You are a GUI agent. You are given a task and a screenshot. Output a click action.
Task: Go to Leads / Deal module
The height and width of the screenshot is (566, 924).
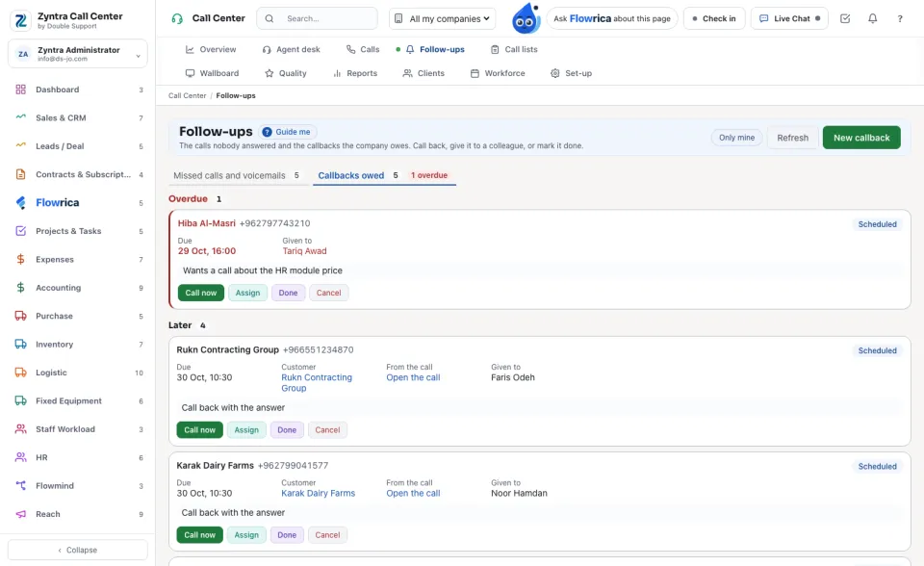78,146
